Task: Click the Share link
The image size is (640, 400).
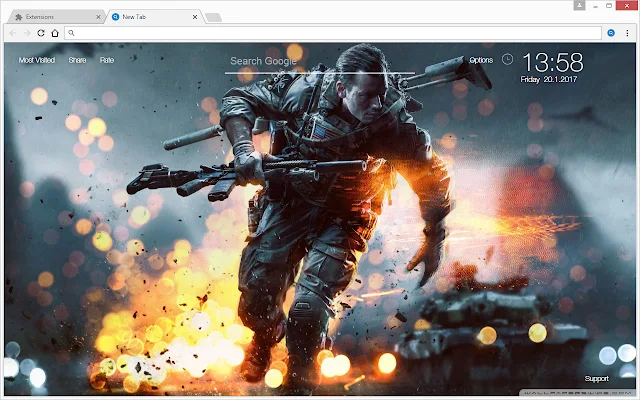Action: click(x=77, y=60)
